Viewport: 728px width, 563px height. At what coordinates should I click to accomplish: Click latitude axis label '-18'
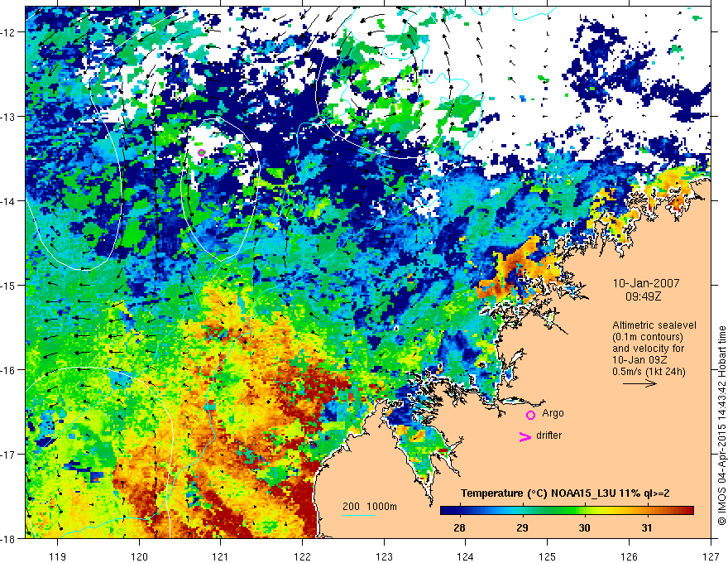pyautogui.click(x=9, y=538)
